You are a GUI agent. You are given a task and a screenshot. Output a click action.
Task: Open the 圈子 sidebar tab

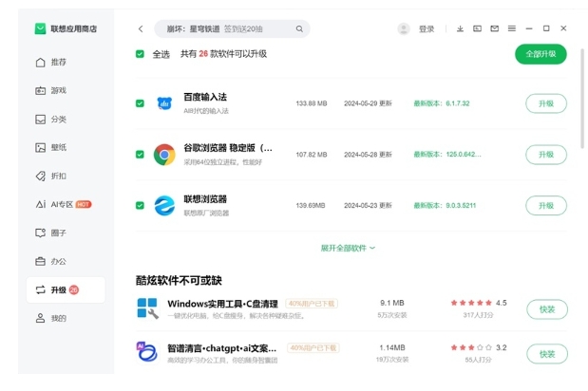(66, 233)
